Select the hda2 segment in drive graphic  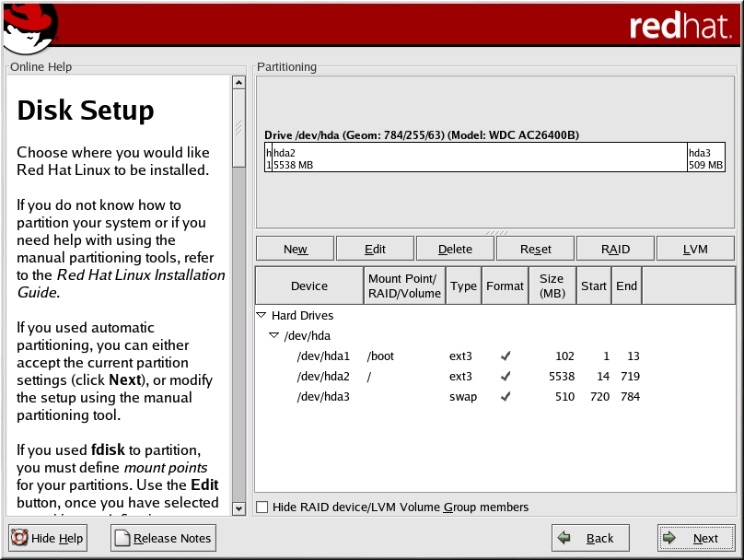click(x=479, y=157)
